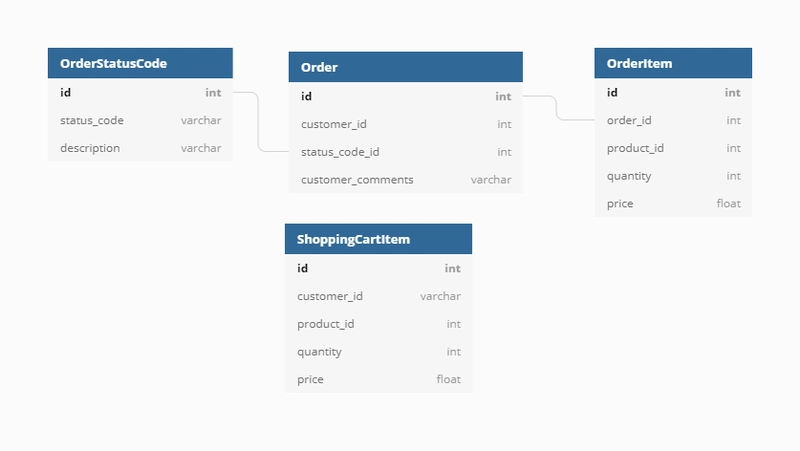Image resolution: width=800 pixels, height=451 pixels.
Task: Select the Order table header
Action: pos(406,67)
